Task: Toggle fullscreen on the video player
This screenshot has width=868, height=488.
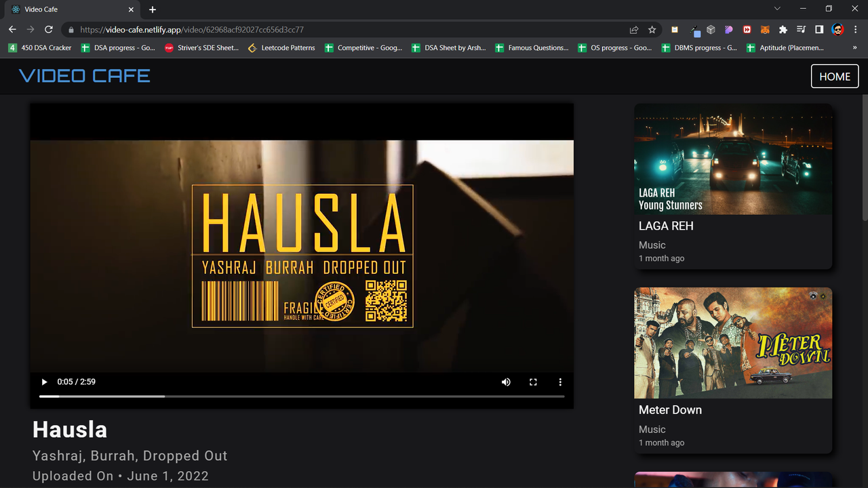Action: pos(533,382)
